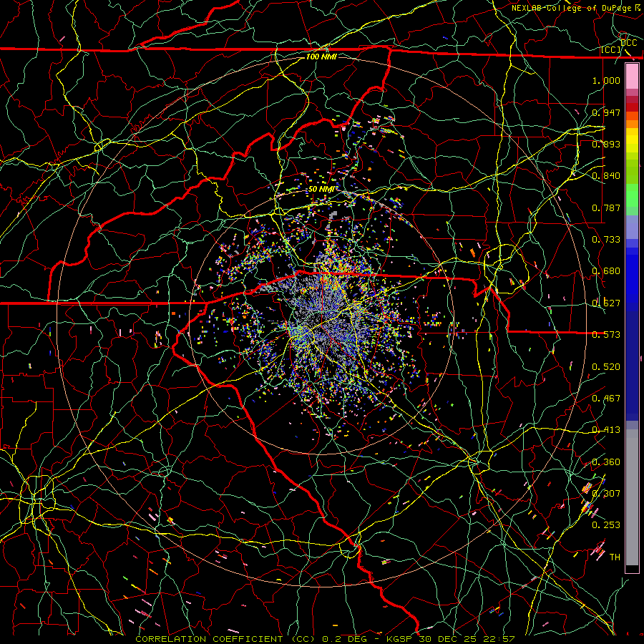Viewport: 644px width, 644px height.
Task: Click the 0.840 scale value
Action: [x=606, y=176]
